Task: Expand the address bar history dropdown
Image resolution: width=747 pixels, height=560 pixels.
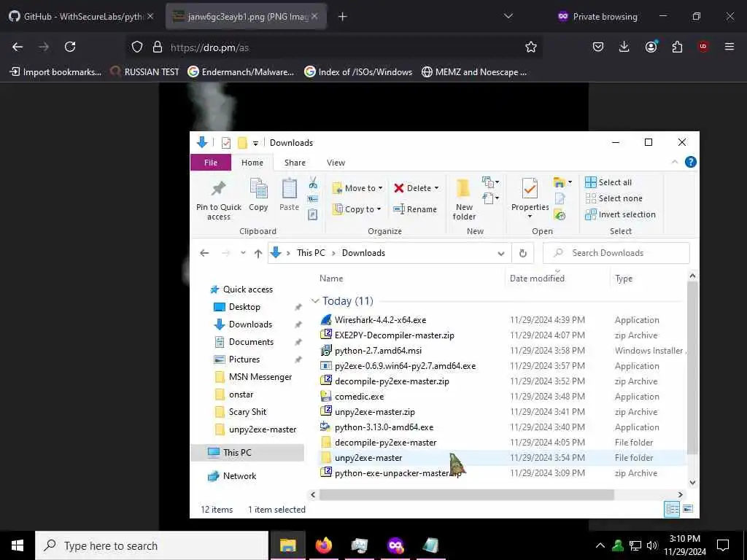Action: pos(500,253)
